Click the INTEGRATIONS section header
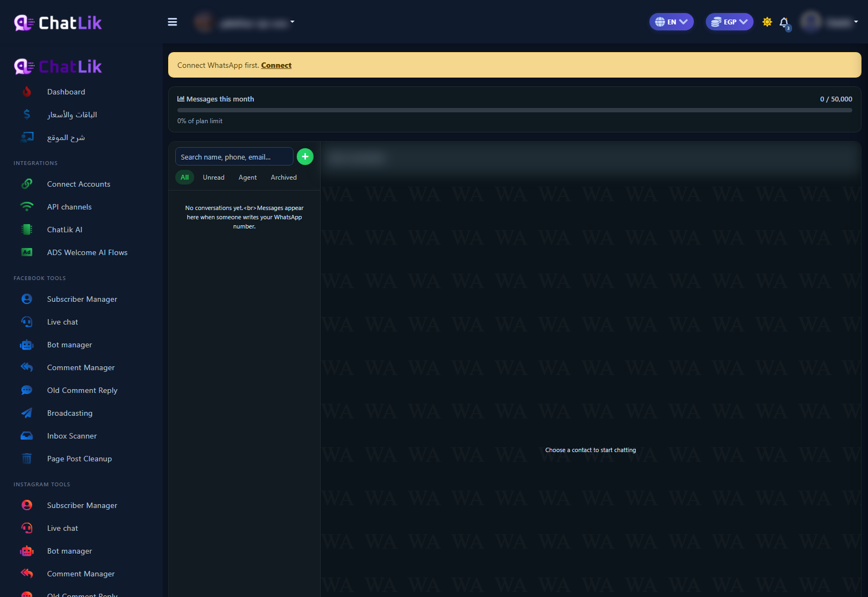868x597 pixels. pos(35,163)
